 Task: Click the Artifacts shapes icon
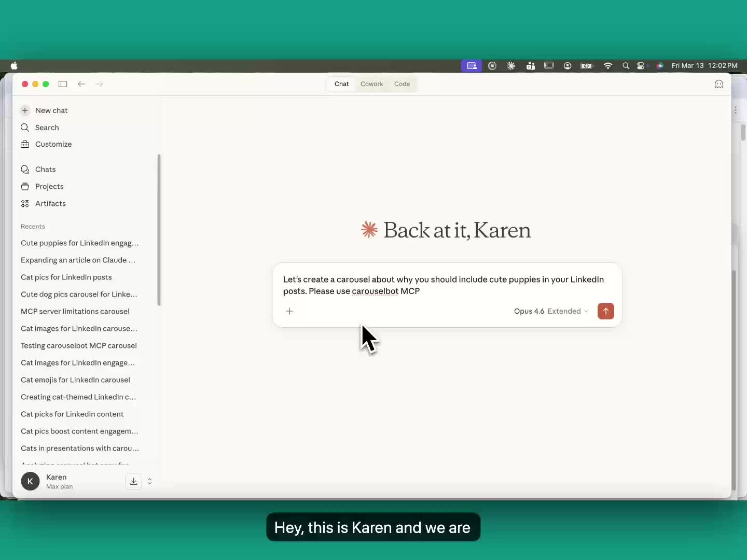click(x=25, y=204)
